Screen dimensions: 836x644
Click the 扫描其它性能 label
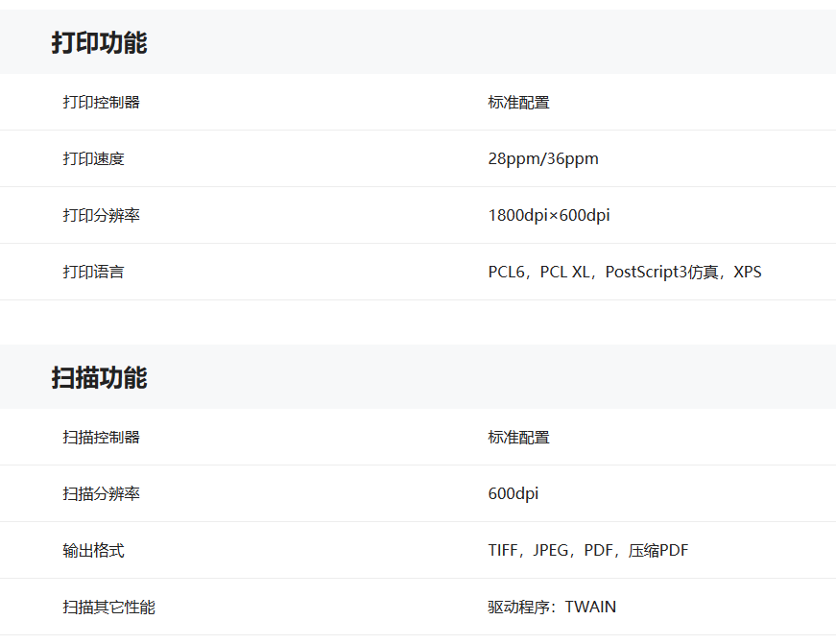click(108, 607)
